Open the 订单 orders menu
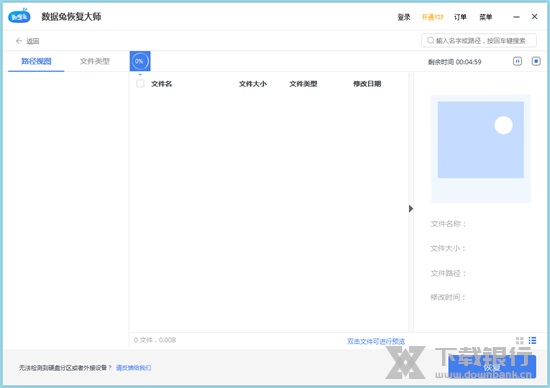550x388 pixels. pyautogui.click(x=460, y=17)
